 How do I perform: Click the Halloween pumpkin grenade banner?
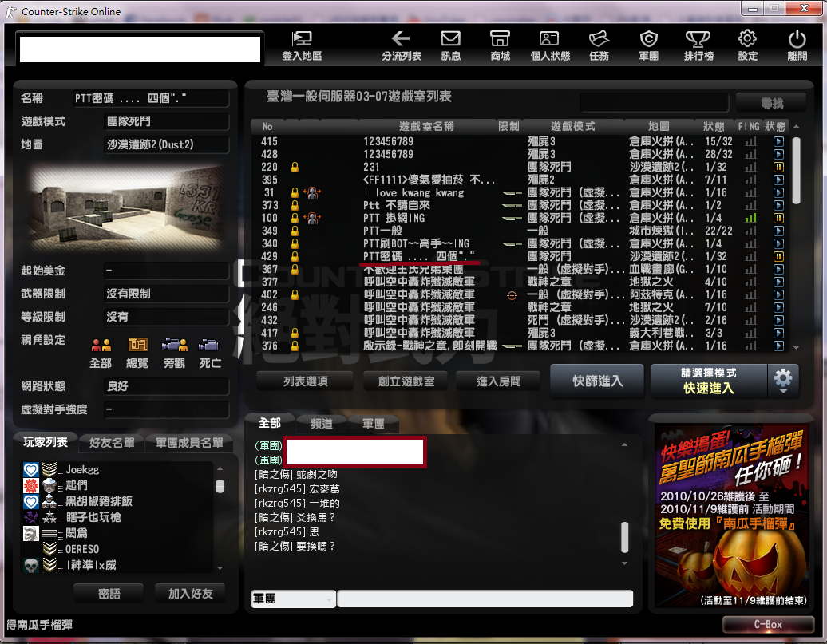[731, 516]
